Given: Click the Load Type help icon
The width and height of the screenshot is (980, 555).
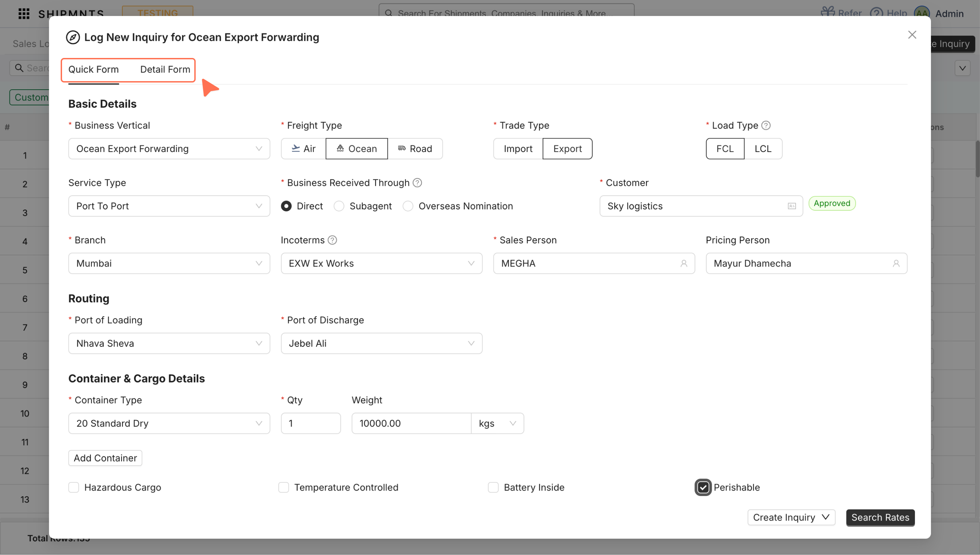Looking at the screenshot, I should tap(766, 125).
